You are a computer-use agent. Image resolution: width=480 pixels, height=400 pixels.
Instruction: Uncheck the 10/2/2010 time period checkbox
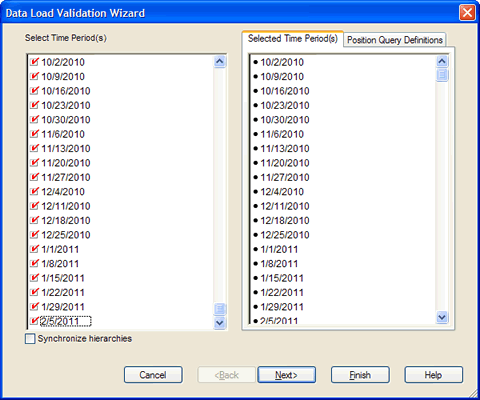(x=34, y=62)
